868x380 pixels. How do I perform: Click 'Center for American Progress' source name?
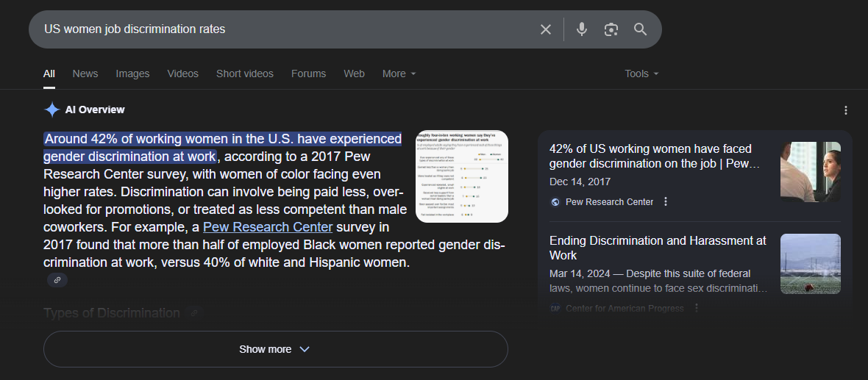click(625, 308)
